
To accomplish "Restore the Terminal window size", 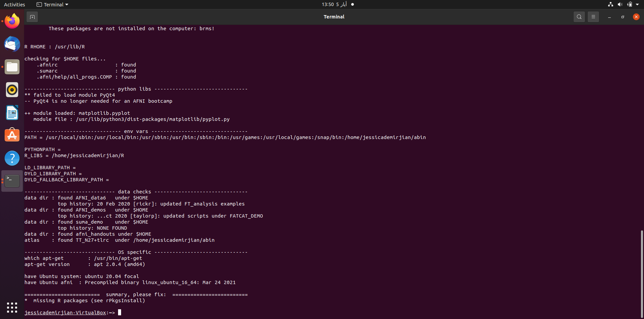I will click(623, 17).
